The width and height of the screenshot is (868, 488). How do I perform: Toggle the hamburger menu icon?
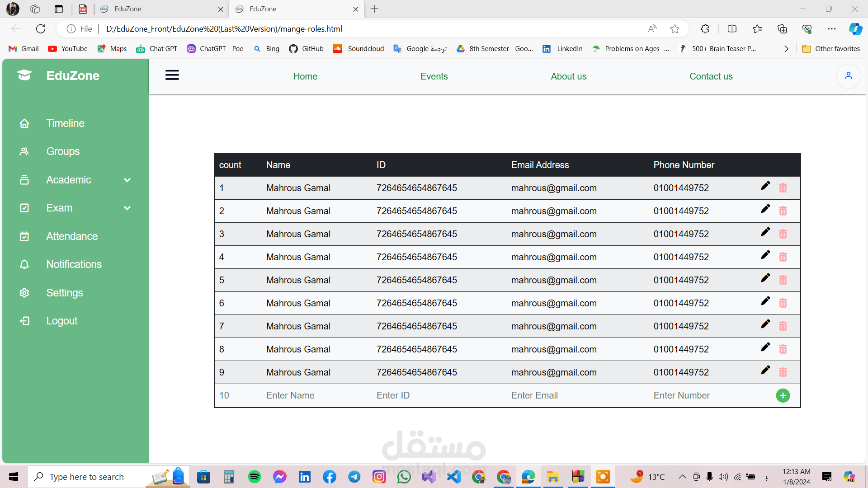point(172,75)
